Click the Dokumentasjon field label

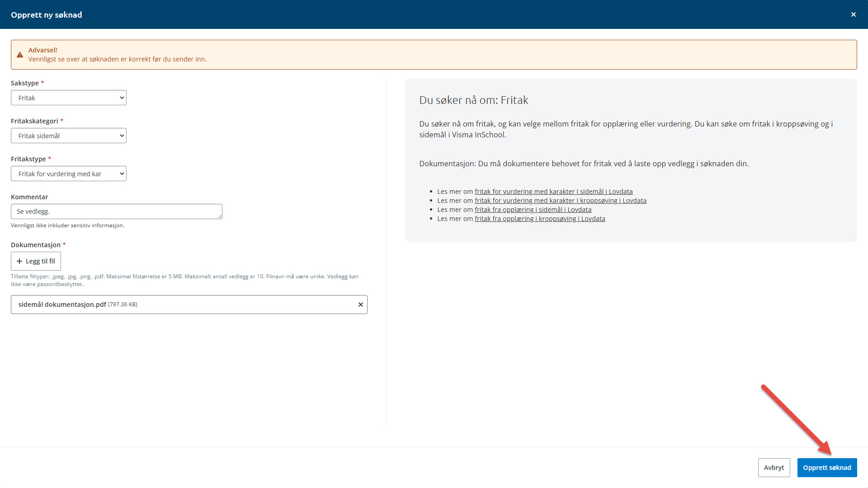(36, 245)
